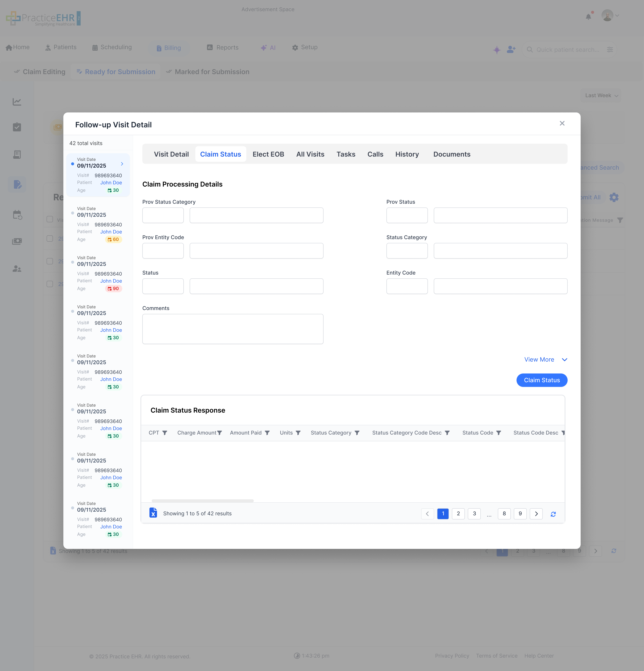Open the Last Week date range dropdown

tap(600, 96)
